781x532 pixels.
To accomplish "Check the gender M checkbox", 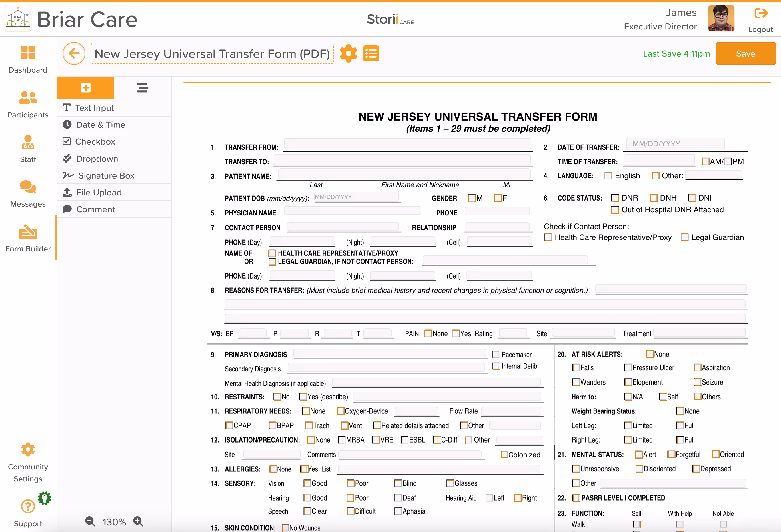I will pyautogui.click(x=472, y=198).
